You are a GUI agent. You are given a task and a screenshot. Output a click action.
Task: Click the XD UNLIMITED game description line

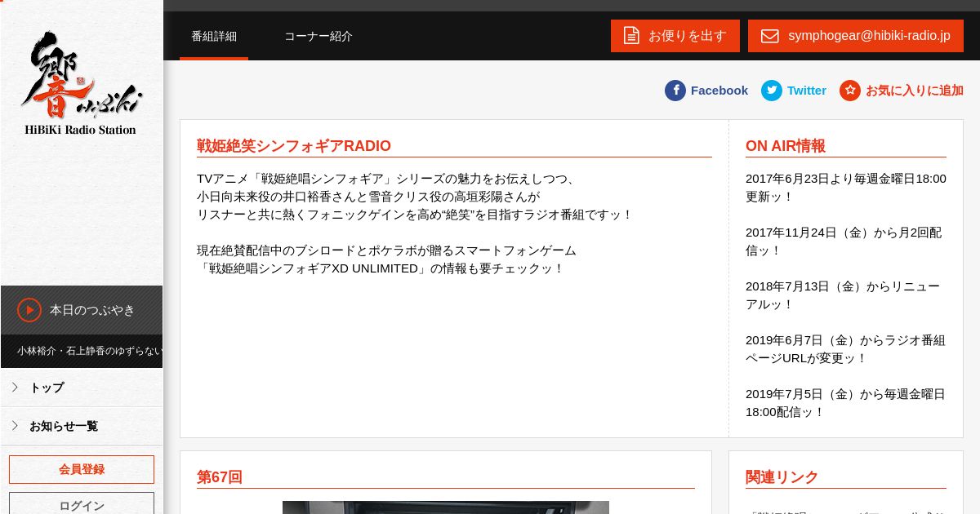point(381,268)
